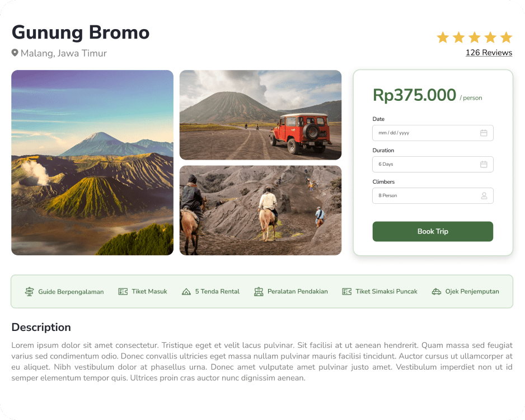525x420 pixels.
Task: Click the Guide Berpengalaman signpost icon
Action: pyautogui.click(x=30, y=291)
